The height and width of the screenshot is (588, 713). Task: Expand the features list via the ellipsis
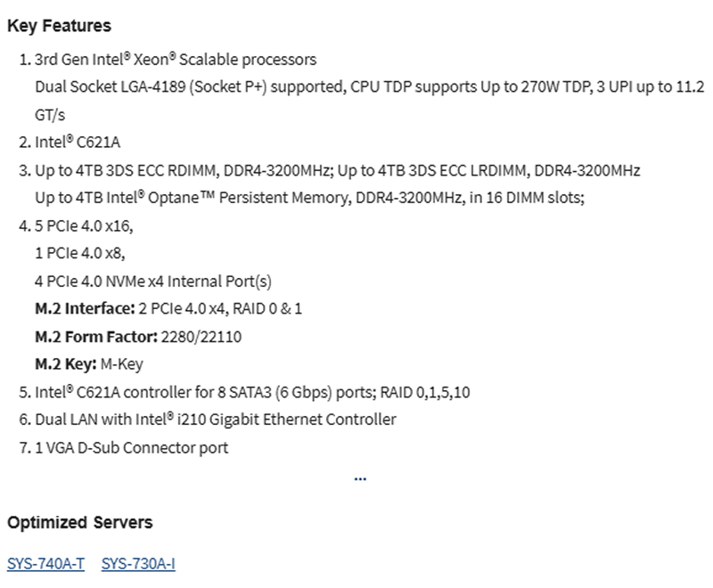(x=360, y=478)
